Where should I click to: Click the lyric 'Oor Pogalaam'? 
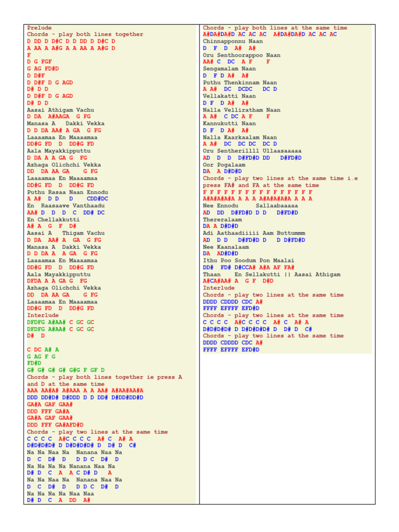224,165
